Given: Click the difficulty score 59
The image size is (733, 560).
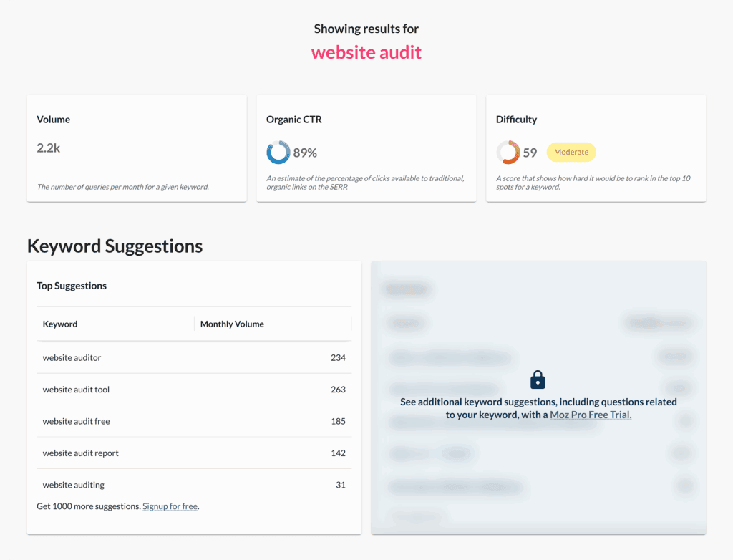Looking at the screenshot, I should (530, 153).
